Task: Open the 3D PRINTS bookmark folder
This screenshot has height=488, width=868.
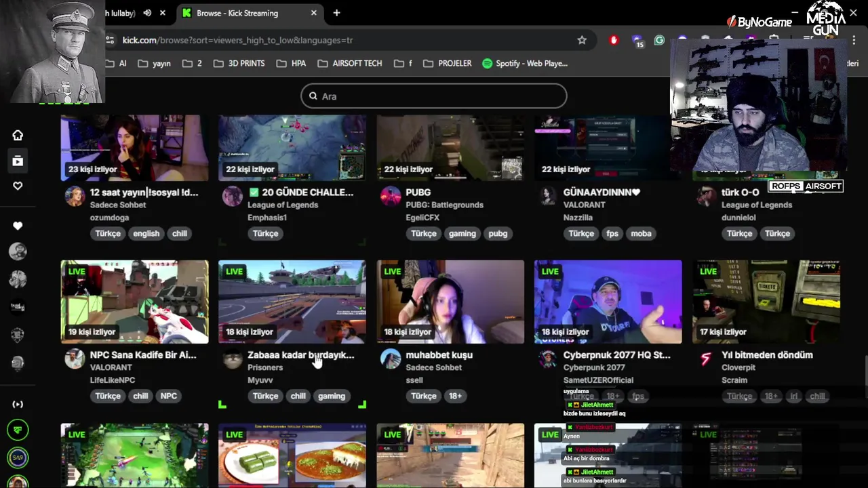Action: (x=239, y=63)
